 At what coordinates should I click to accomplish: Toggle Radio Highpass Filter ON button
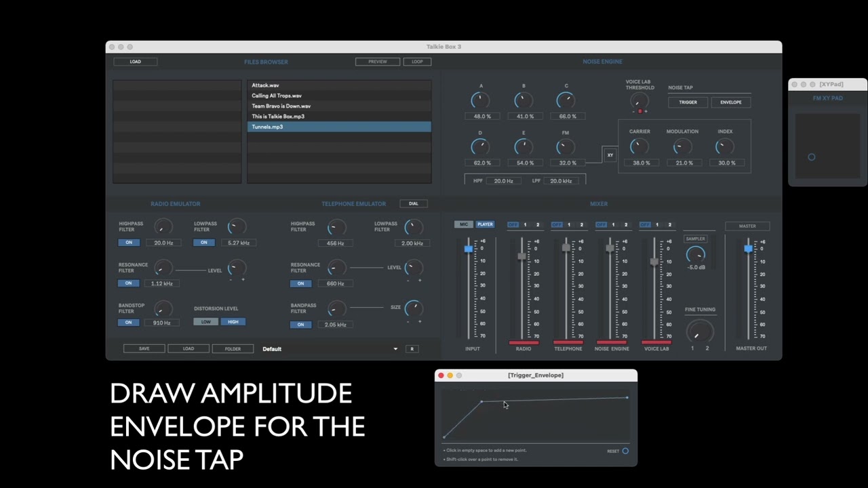point(129,243)
